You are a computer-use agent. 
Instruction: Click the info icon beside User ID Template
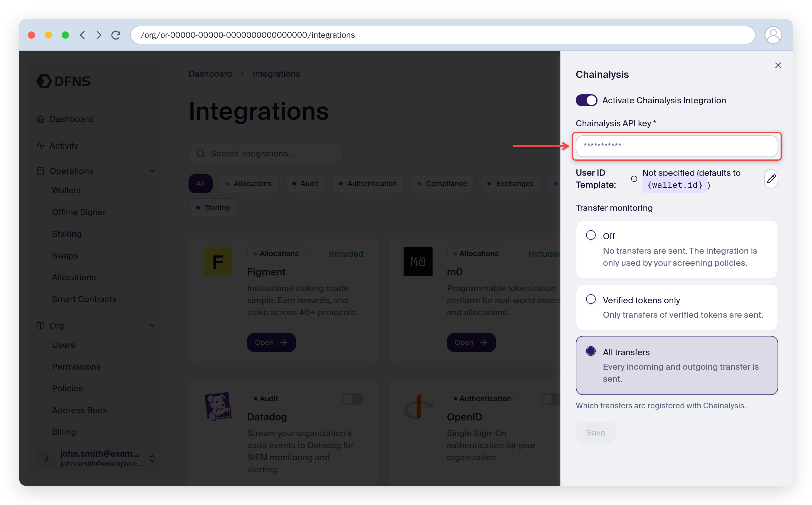634,179
